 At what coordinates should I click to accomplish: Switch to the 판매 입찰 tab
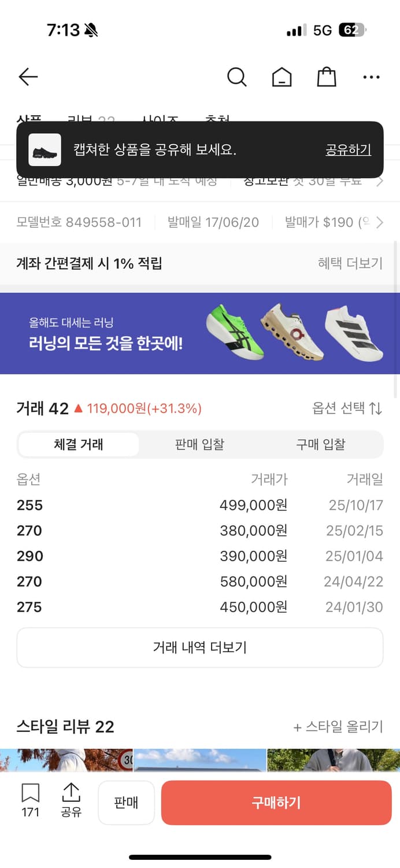click(x=199, y=444)
